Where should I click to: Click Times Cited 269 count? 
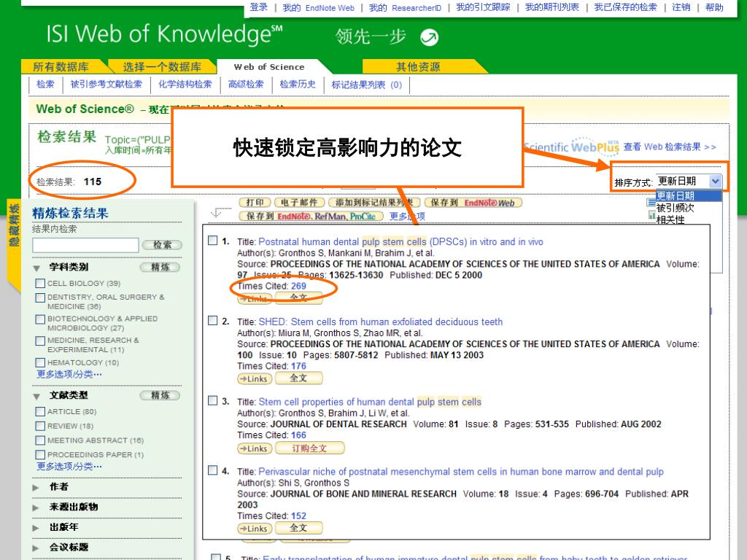[298, 286]
